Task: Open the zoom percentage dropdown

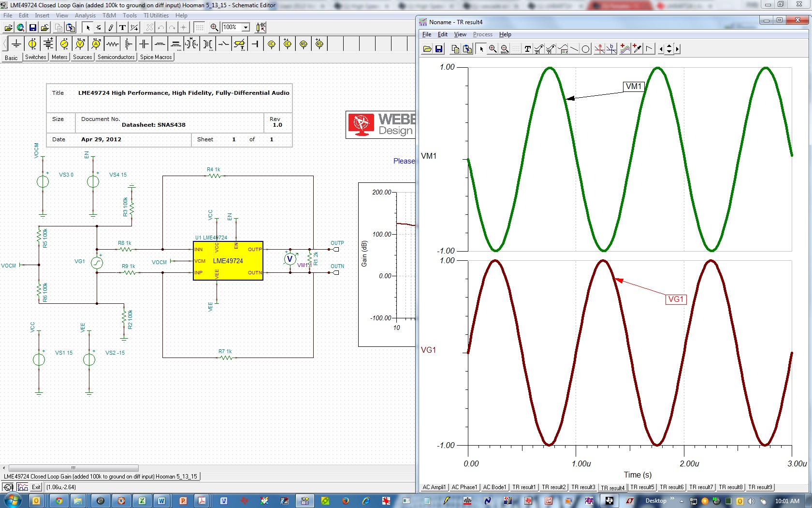Action: pyautogui.click(x=246, y=27)
